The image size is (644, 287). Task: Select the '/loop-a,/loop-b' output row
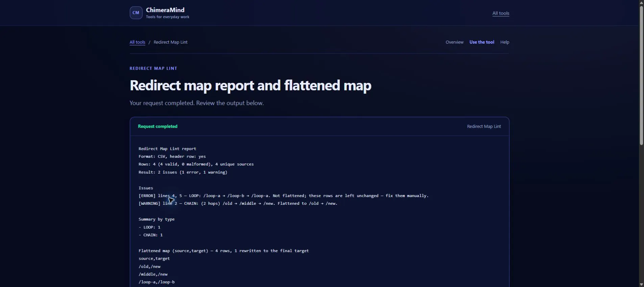point(157,282)
